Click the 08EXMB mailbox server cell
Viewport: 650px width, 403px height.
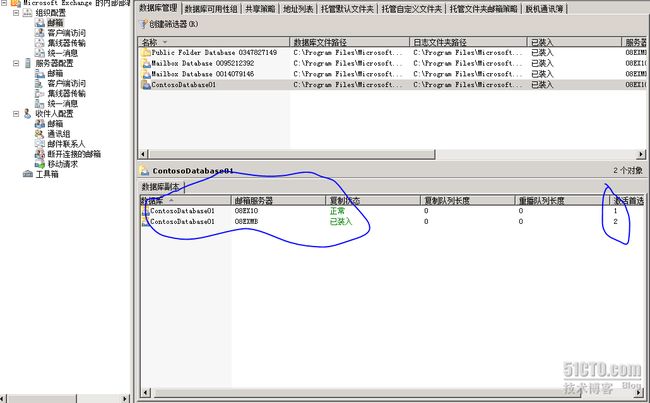coord(246,222)
